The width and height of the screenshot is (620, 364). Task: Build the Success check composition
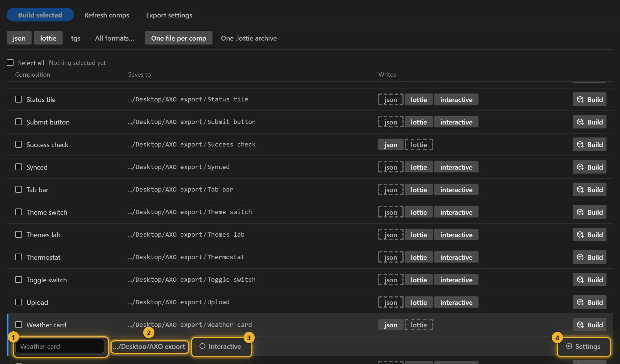[x=589, y=144]
